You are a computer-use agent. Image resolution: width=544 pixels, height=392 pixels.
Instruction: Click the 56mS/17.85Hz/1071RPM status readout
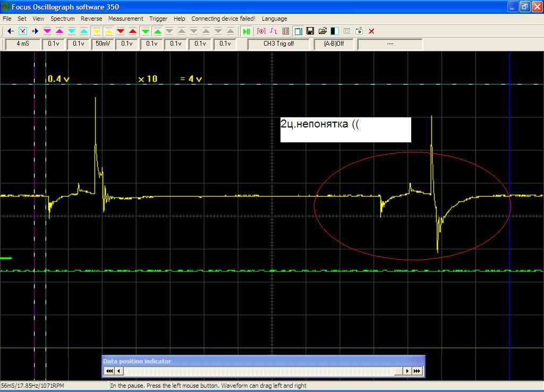tap(32, 386)
